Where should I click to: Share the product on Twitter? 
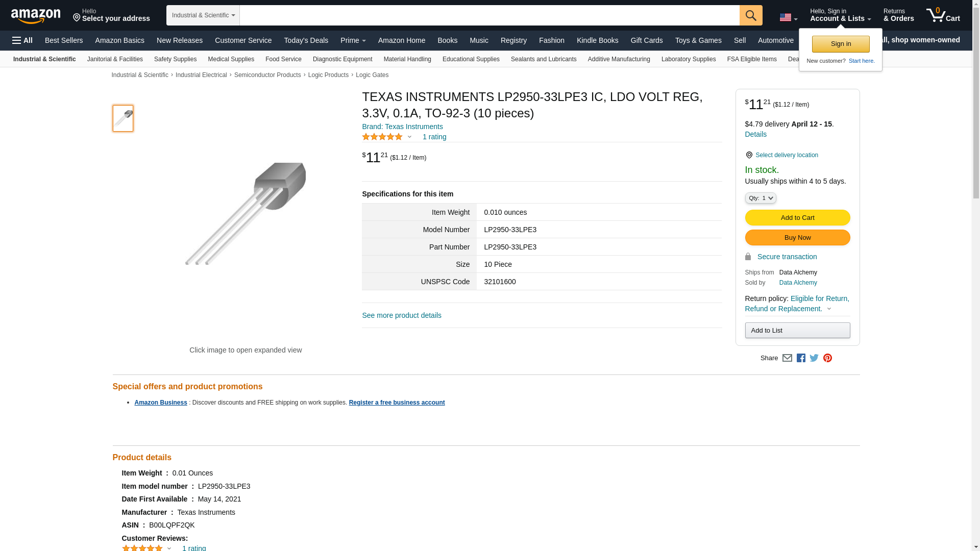tap(814, 358)
